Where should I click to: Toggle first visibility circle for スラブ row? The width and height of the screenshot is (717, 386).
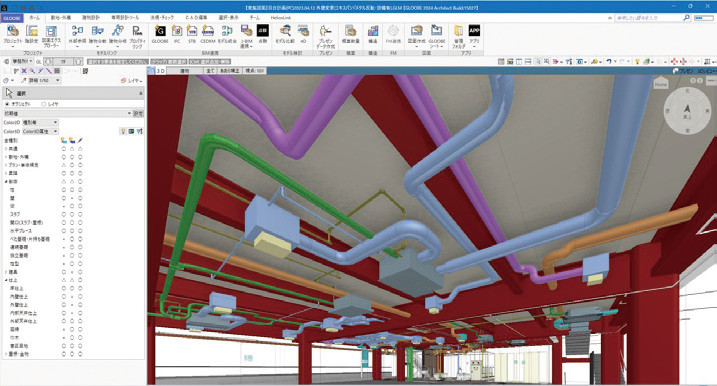[x=64, y=214]
